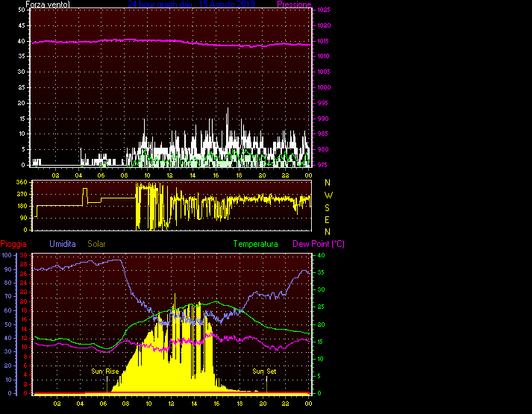The height and width of the screenshot is (414, 532).
Task: Click the '975' pressure axis value
Action: tap(322, 165)
